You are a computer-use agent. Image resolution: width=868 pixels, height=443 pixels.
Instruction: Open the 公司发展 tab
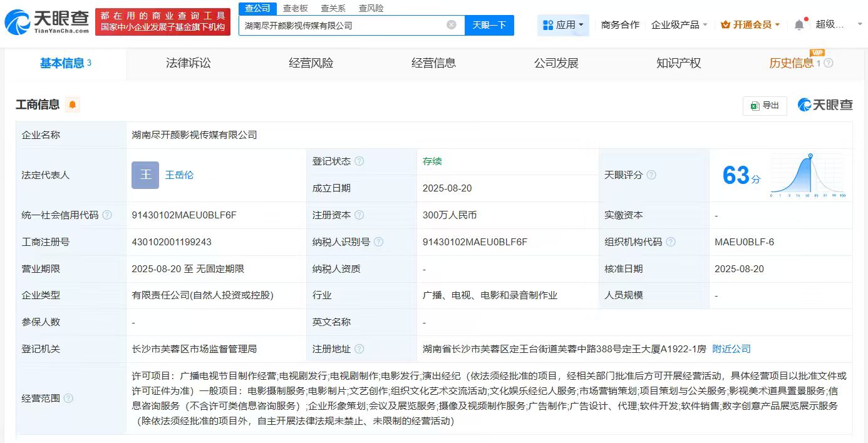tap(556, 63)
